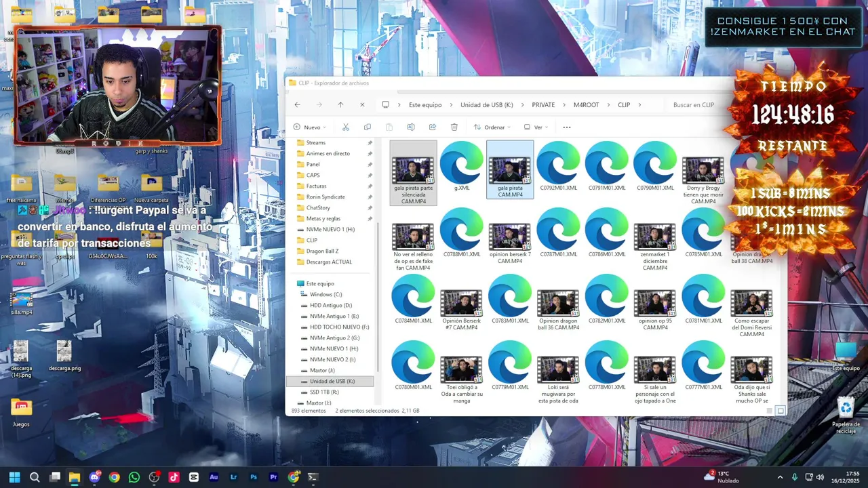
Task: Expand chevron after Este equipo breadcrumb
Action: (449, 105)
